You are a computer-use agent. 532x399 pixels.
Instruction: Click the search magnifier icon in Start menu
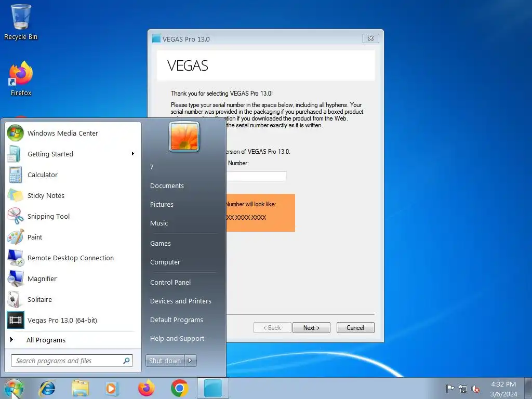pos(127,361)
